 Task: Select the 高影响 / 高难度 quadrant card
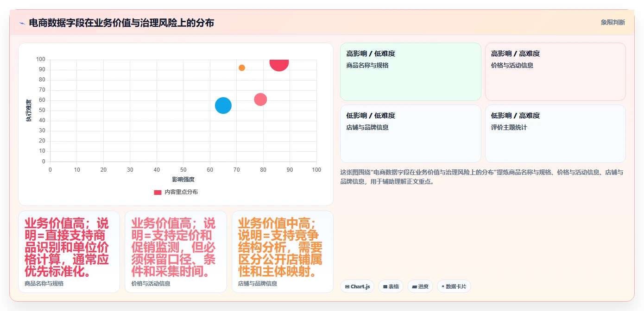(x=556, y=72)
